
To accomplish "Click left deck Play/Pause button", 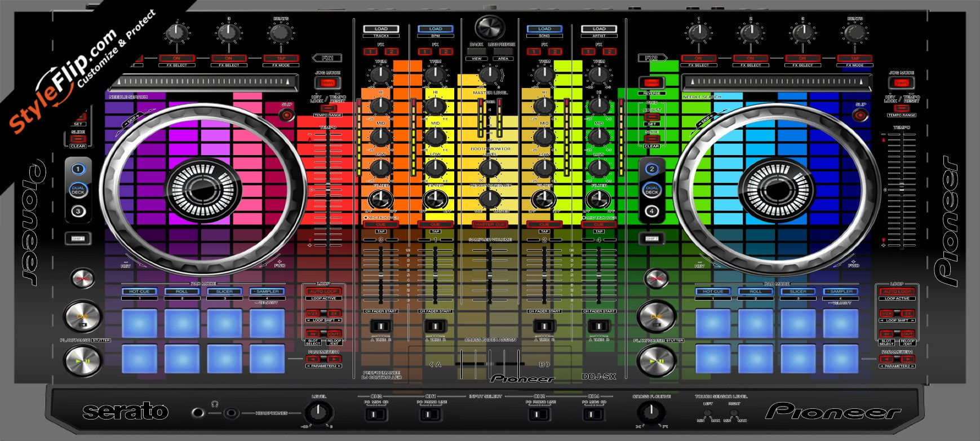I will [82, 360].
